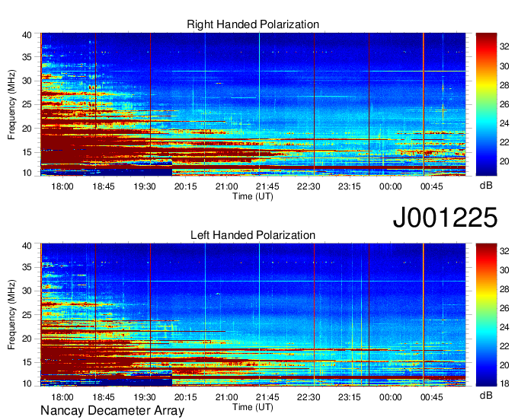Click the "15" frequency tick of Left Handed plot

click(x=27, y=363)
